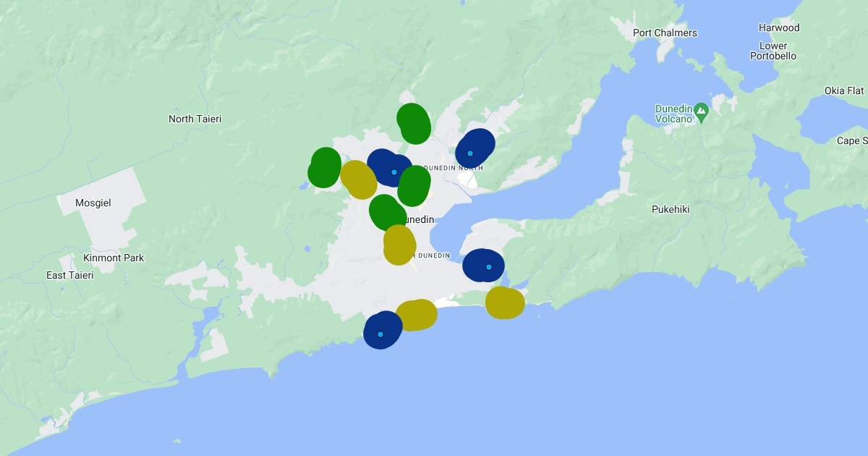868x456 pixels.
Task: Click the green marker left of Dunedin label
Action: [386, 213]
